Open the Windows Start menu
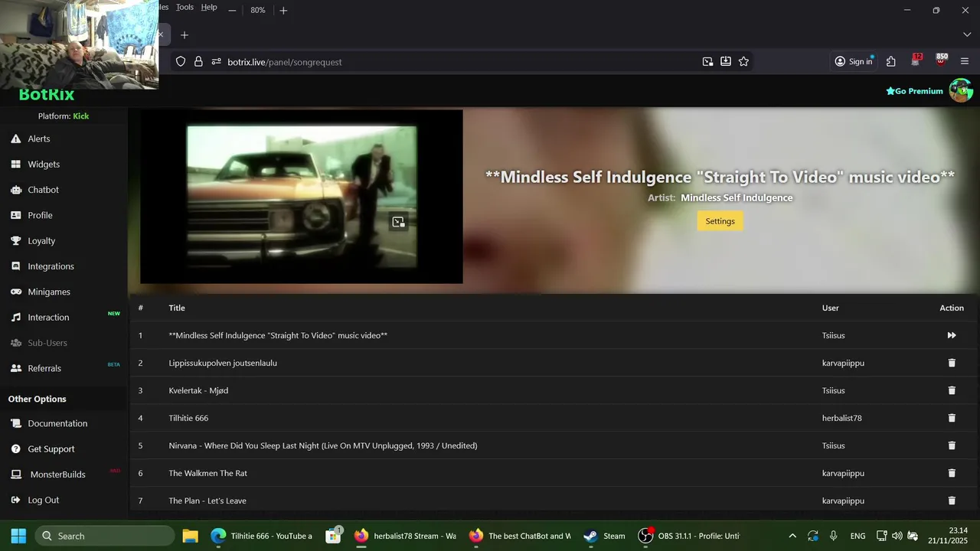980x551 pixels. [x=18, y=536]
